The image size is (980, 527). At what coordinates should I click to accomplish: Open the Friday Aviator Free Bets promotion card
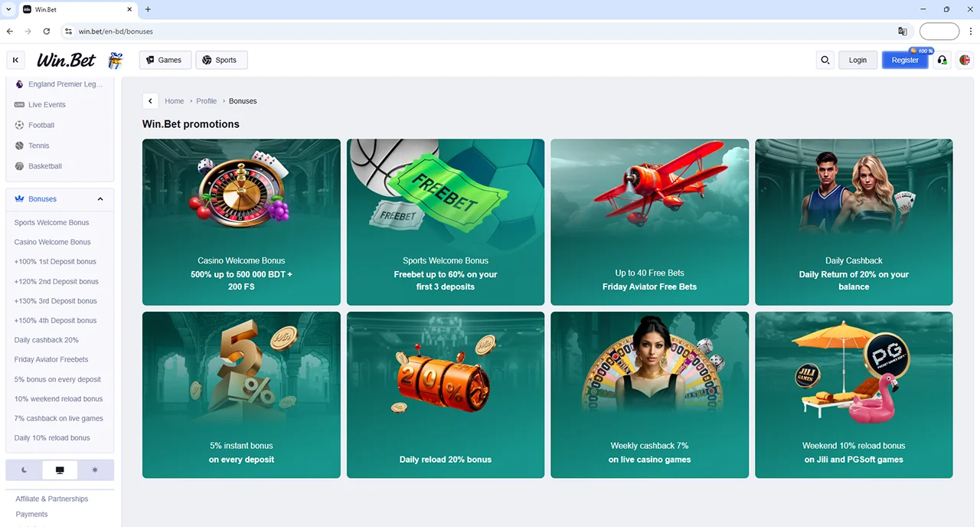pos(649,222)
